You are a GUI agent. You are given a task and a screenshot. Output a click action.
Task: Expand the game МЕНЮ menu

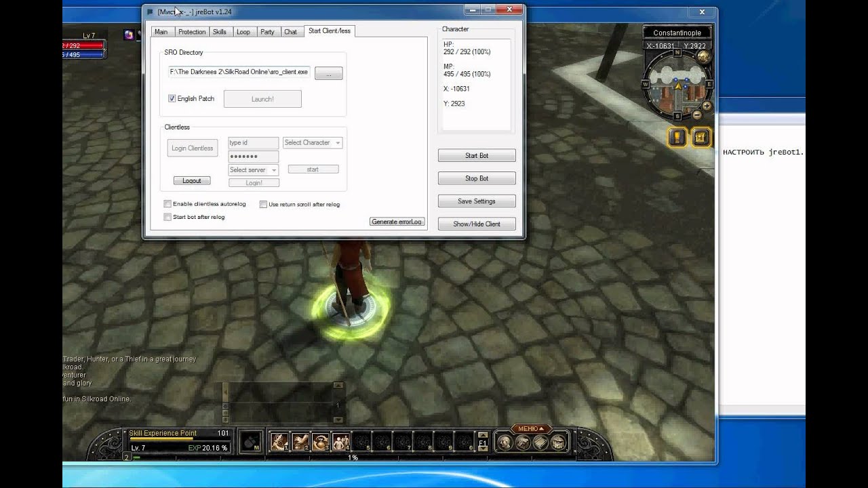point(530,428)
